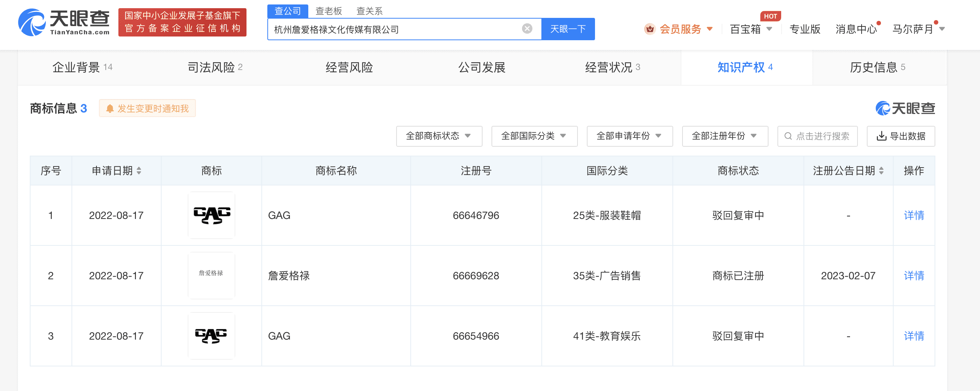Screen dimensions: 980x391
Task: Click the member services crown icon
Action: [650, 29]
